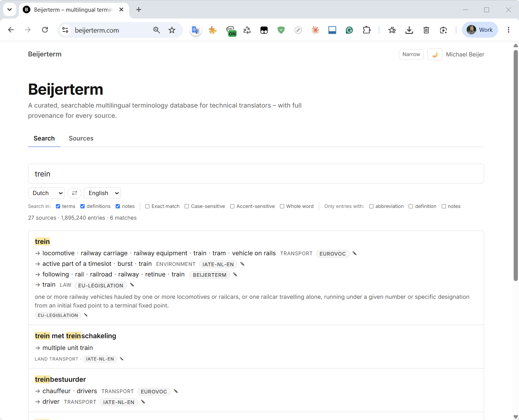Click 'active part of a timeslot' translation

[x=77, y=264]
